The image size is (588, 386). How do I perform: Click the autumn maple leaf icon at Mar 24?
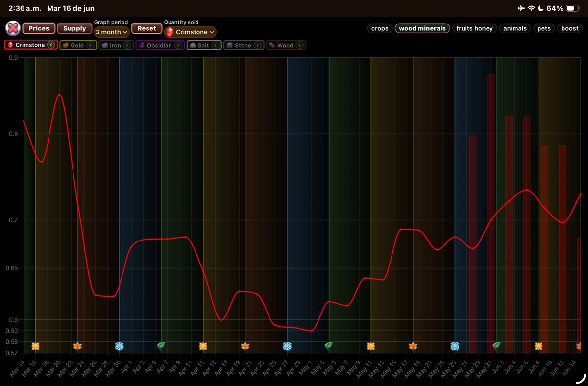[x=77, y=346]
